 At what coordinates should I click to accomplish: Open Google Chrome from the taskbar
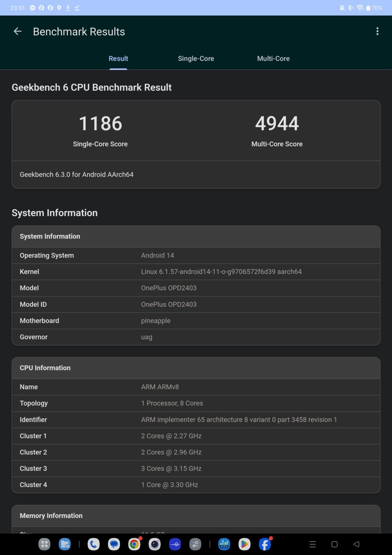pyautogui.click(x=134, y=544)
